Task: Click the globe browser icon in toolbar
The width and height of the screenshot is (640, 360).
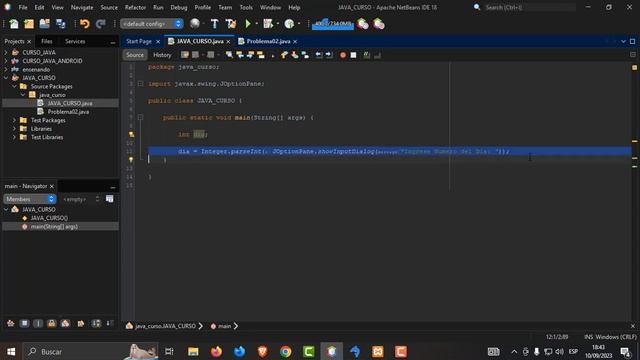Action: click(195, 24)
